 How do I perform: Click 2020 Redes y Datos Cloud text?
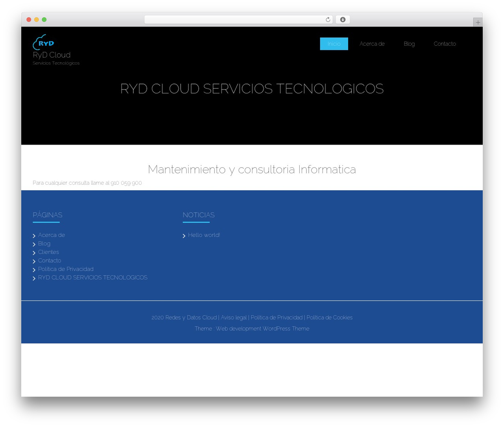pyautogui.click(x=184, y=317)
